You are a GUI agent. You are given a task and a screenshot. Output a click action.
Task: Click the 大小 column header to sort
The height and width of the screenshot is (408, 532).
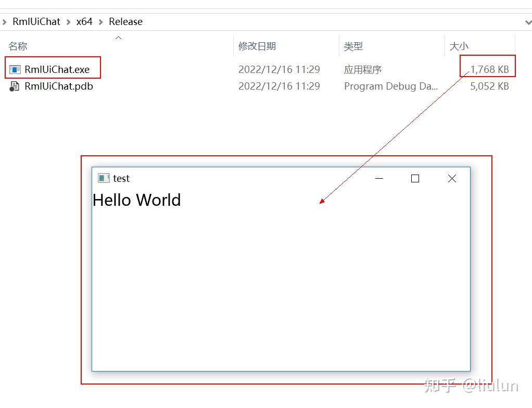[460, 46]
